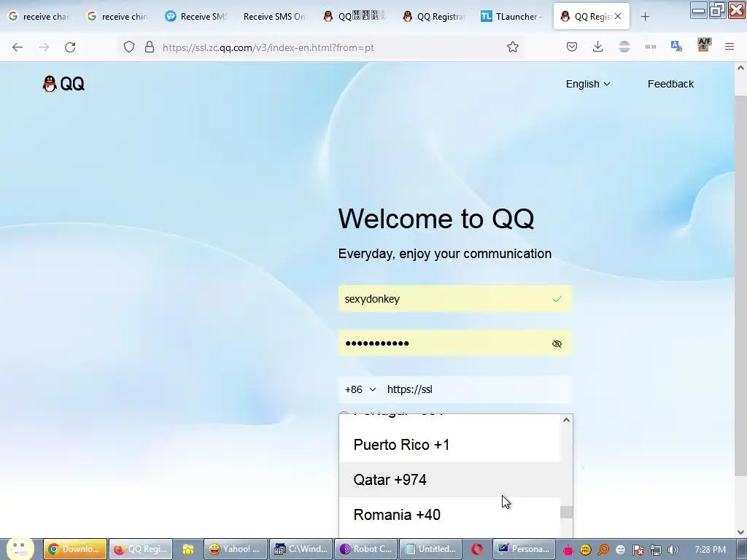The image size is (747, 560).
Task: Open a new browser tab
Action: click(645, 17)
